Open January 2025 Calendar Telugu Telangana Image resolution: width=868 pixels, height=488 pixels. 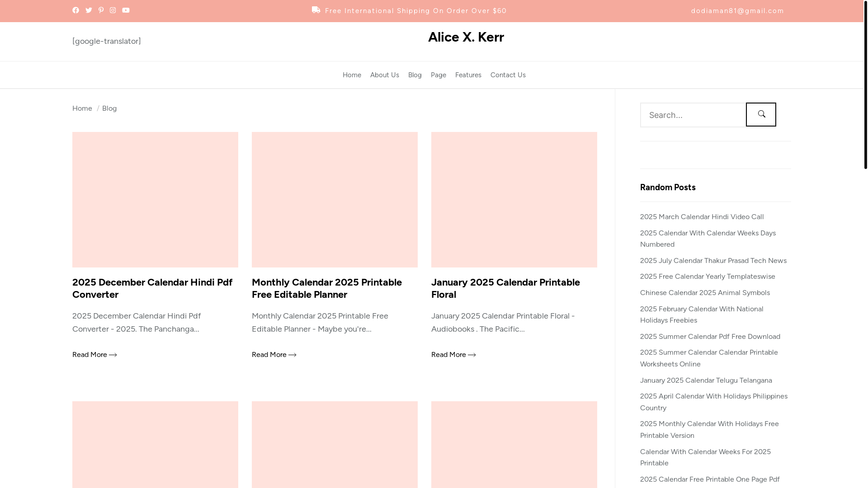706,380
